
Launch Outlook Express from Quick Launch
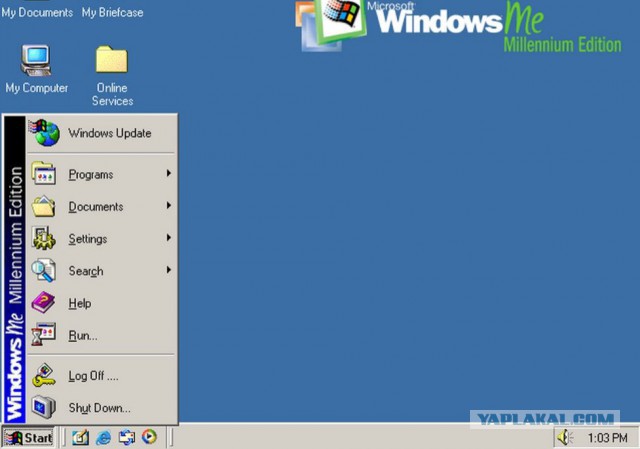[126, 437]
